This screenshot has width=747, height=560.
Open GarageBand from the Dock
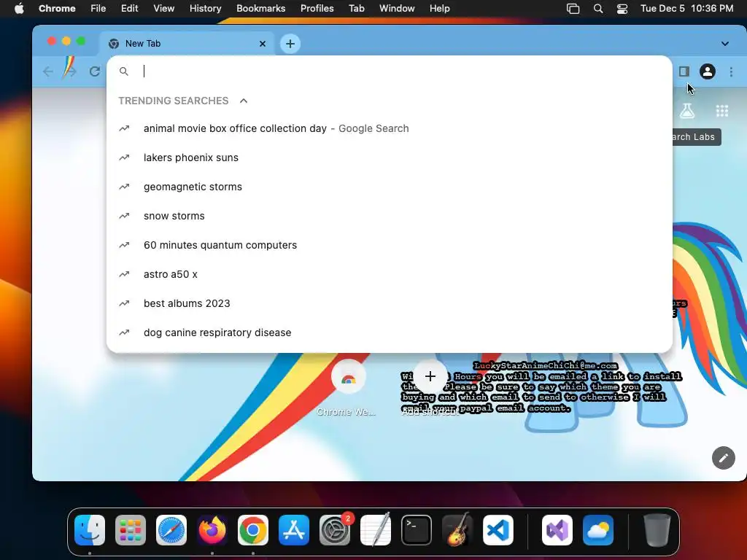click(457, 530)
